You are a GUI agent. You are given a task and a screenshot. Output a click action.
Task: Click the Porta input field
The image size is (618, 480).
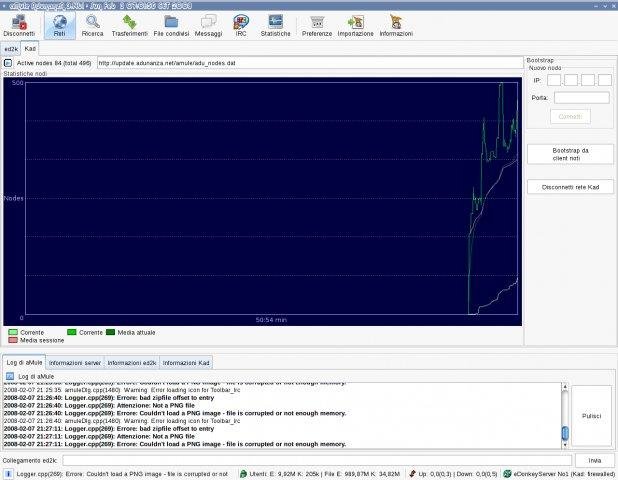[x=582, y=97]
